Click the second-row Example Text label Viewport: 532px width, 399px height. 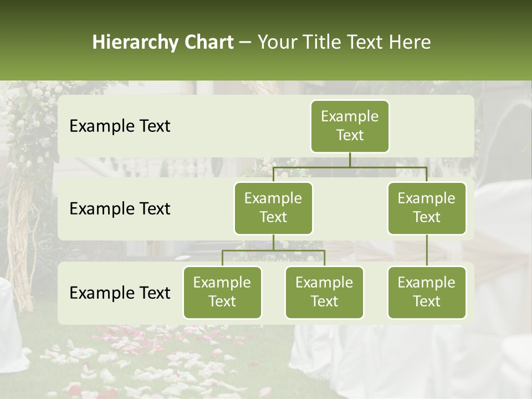(x=120, y=209)
